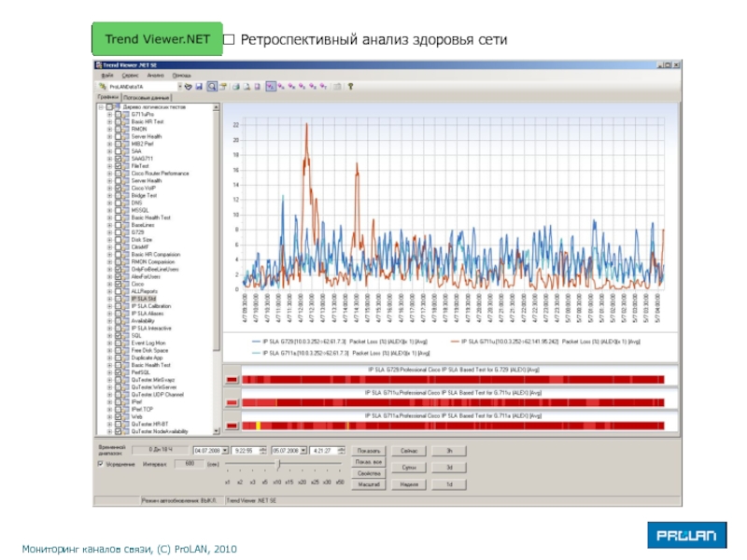Select the magnifier zoom tool
The width and height of the screenshot is (747, 560).
pyautogui.click(x=212, y=86)
